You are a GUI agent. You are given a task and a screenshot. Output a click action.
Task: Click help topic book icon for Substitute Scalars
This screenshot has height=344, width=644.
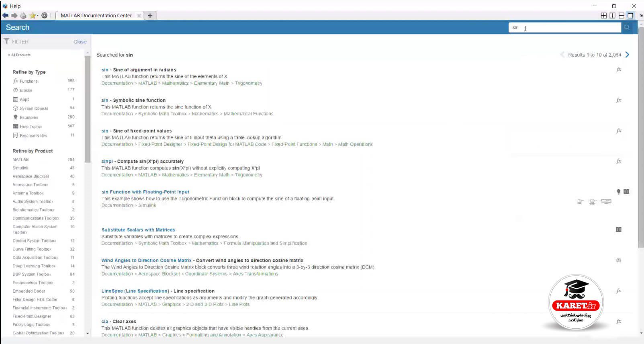619,229
